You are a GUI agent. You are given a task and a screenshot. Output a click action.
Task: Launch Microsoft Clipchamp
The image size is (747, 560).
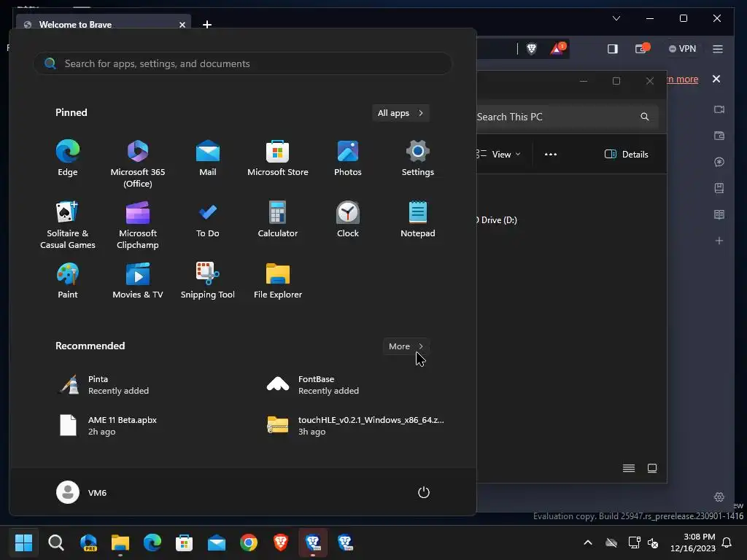138,225
